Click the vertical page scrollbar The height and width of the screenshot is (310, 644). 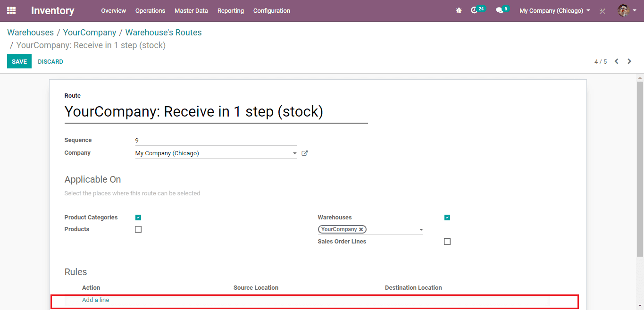[640, 169]
